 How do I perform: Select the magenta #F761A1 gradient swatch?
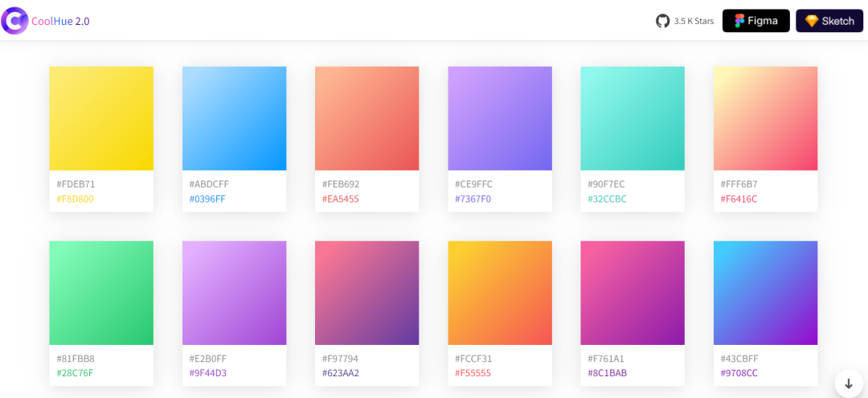633,293
